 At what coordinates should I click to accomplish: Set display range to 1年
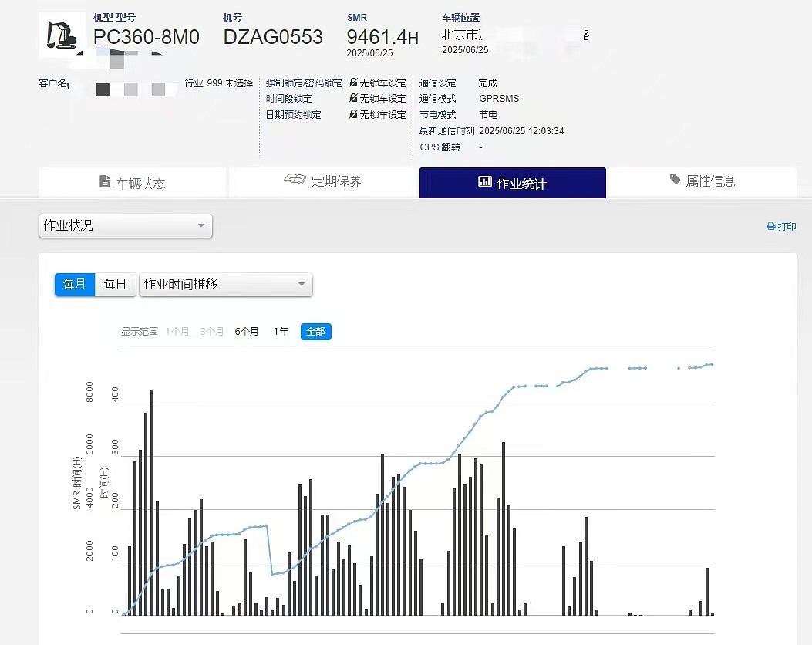click(281, 332)
